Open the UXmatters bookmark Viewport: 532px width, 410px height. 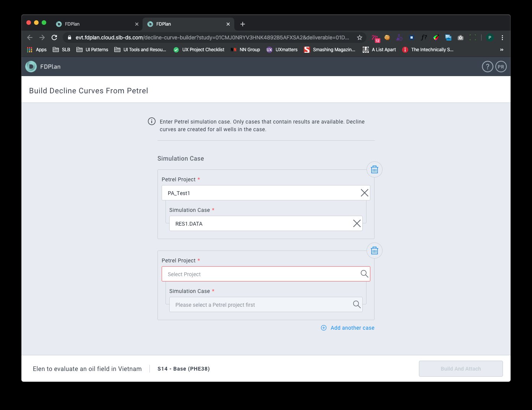282,50
